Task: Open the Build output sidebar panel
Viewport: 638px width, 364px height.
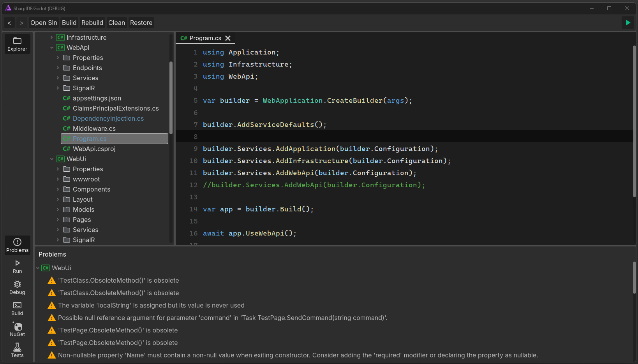Action: coord(17,309)
